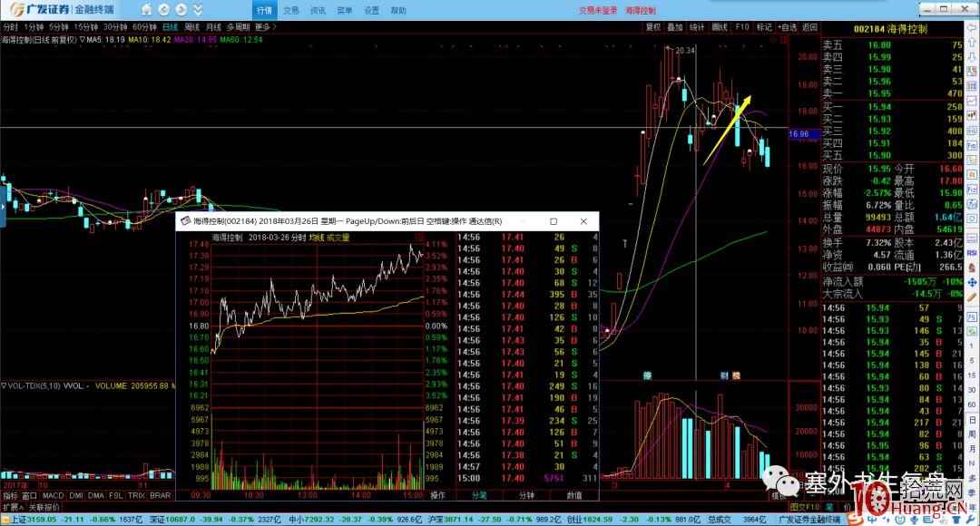The height and width of the screenshot is (526, 980).
Task: Select the MACD indicator
Action: (54, 495)
